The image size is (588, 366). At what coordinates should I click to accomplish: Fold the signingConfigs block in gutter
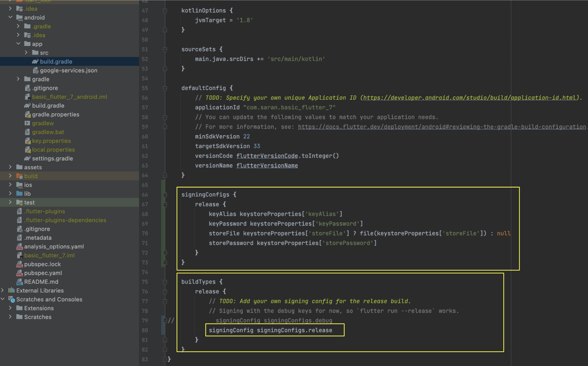point(165,195)
